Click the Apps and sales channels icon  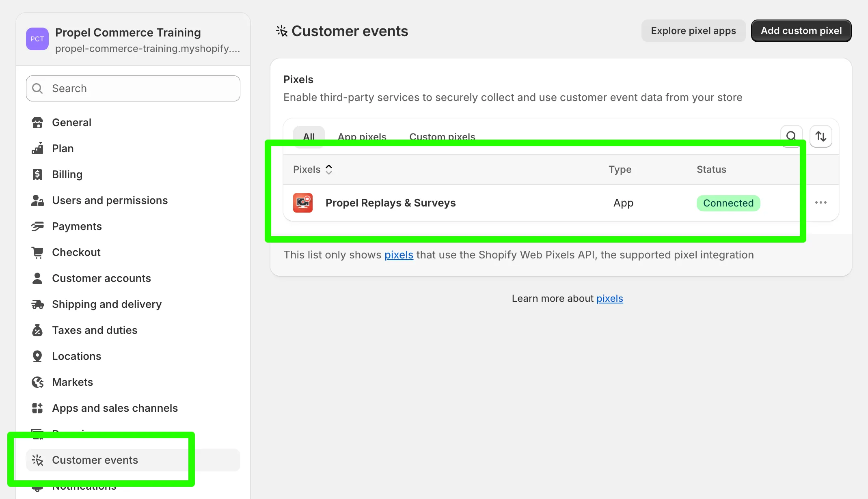(x=37, y=408)
